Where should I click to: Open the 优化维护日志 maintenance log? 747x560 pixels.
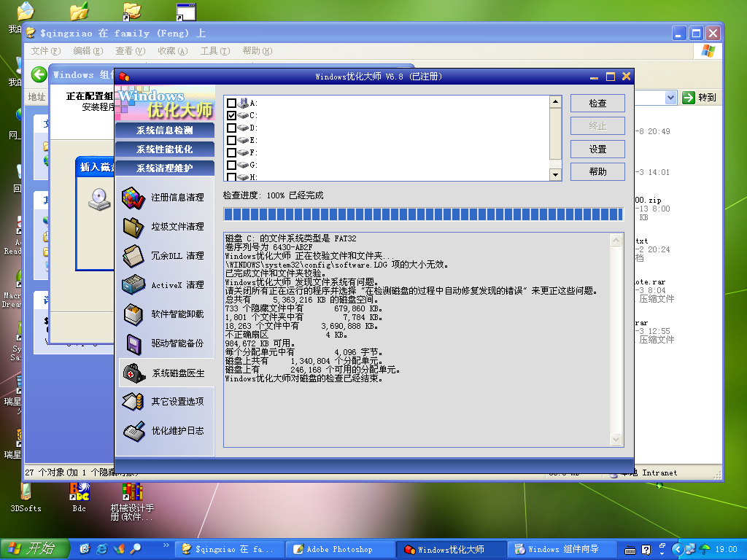tap(164, 430)
